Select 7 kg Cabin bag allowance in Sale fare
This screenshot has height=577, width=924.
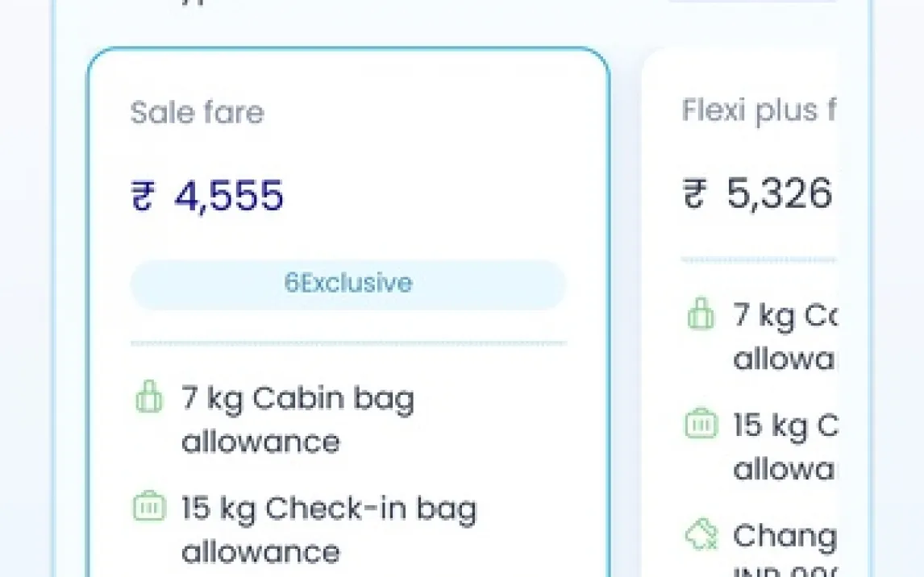tap(298, 419)
